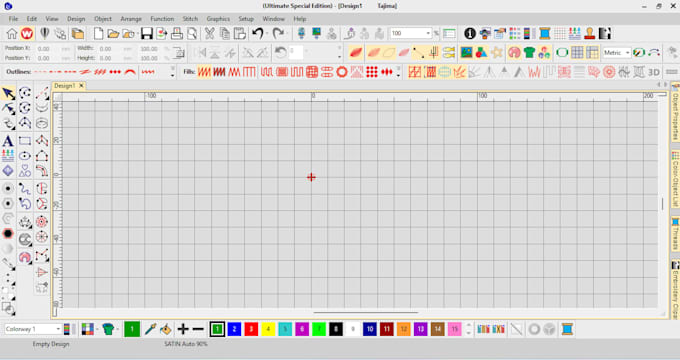Select the rectangle shape tool
The width and height of the screenshot is (680, 360).
(25, 141)
